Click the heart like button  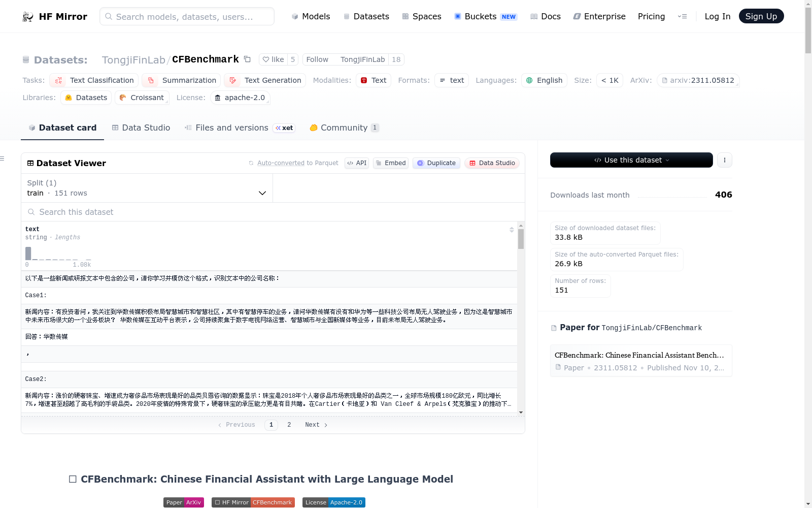click(273, 59)
